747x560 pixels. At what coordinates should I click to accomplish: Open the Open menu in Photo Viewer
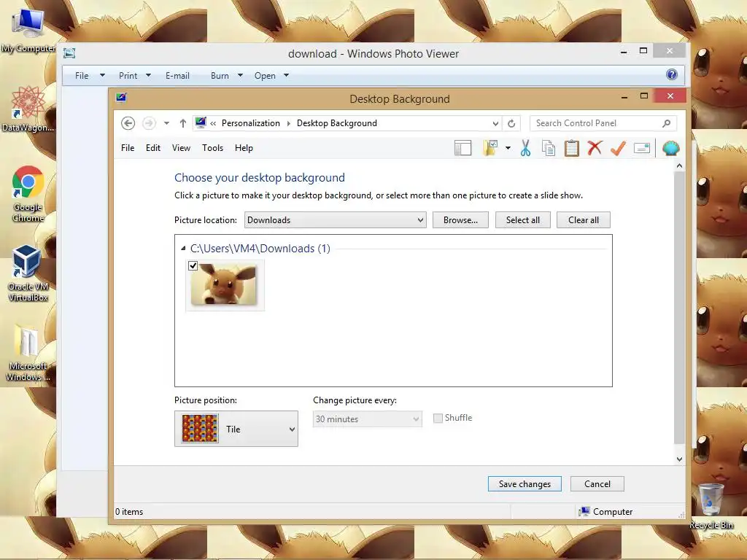[x=271, y=76]
